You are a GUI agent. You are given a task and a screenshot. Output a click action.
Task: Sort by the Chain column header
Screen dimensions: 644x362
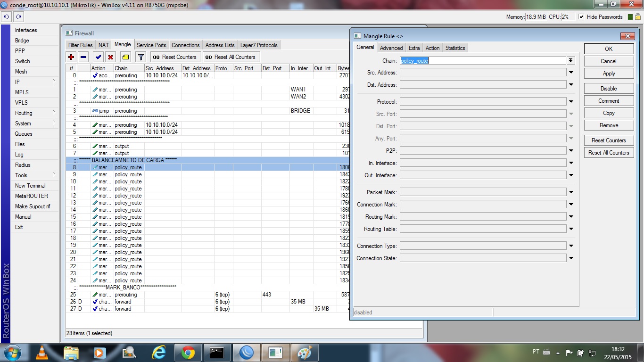pos(129,68)
